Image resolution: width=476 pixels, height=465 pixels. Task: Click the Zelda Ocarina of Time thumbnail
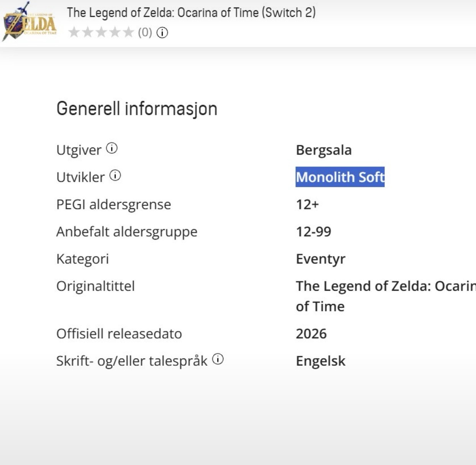point(29,21)
